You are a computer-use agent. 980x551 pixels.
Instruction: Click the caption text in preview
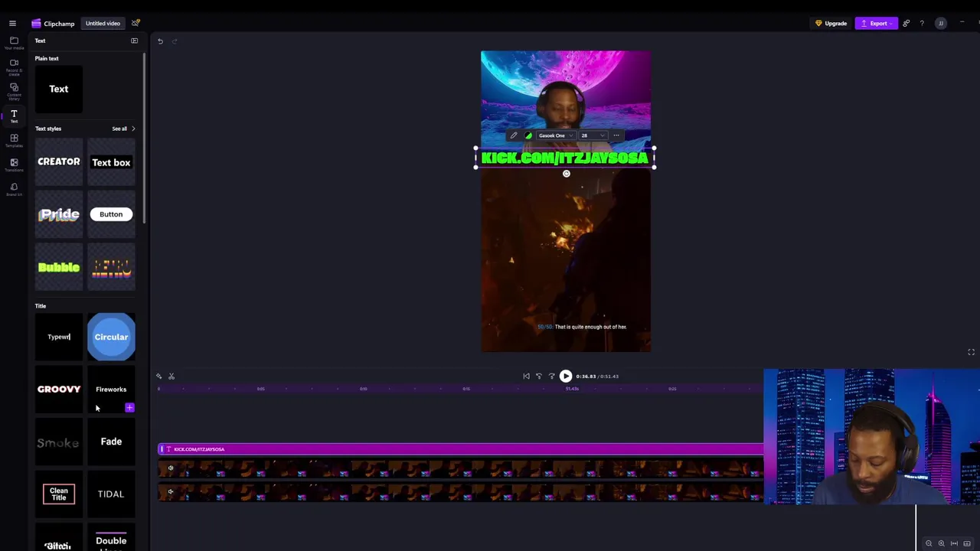click(x=582, y=327)
